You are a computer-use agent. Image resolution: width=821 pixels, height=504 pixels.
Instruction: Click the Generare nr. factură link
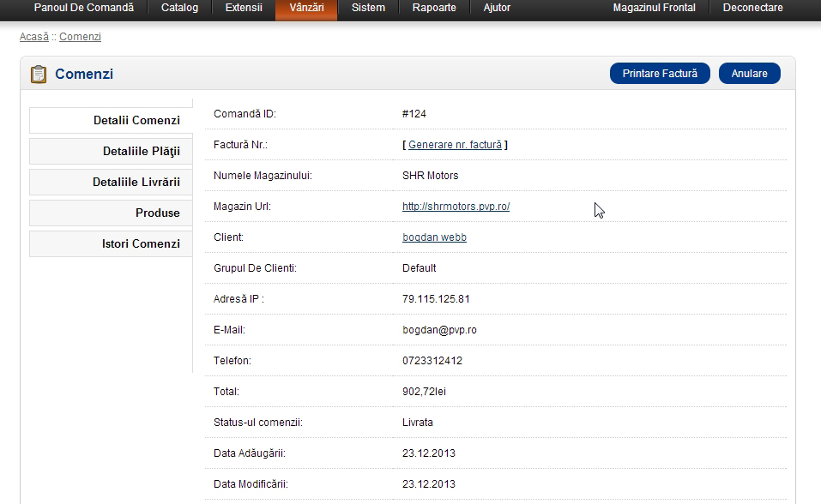(x=455, y=145)
